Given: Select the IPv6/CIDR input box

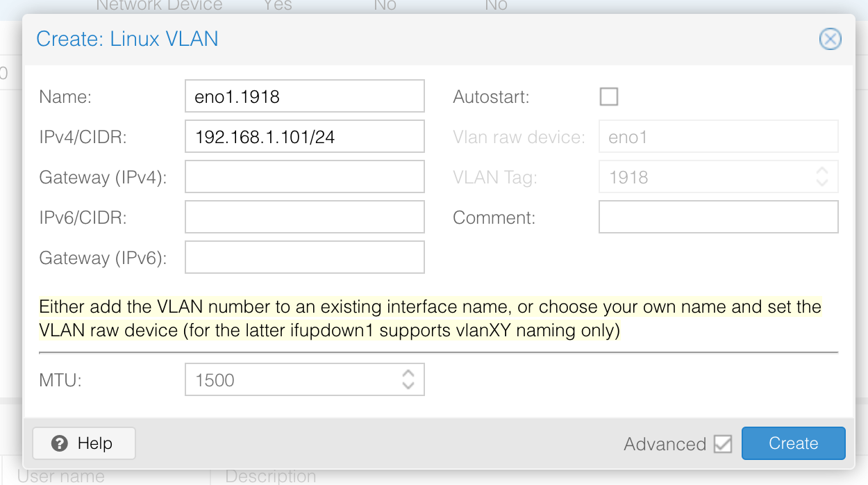Looking at the screenshot, I should [304, 217].
